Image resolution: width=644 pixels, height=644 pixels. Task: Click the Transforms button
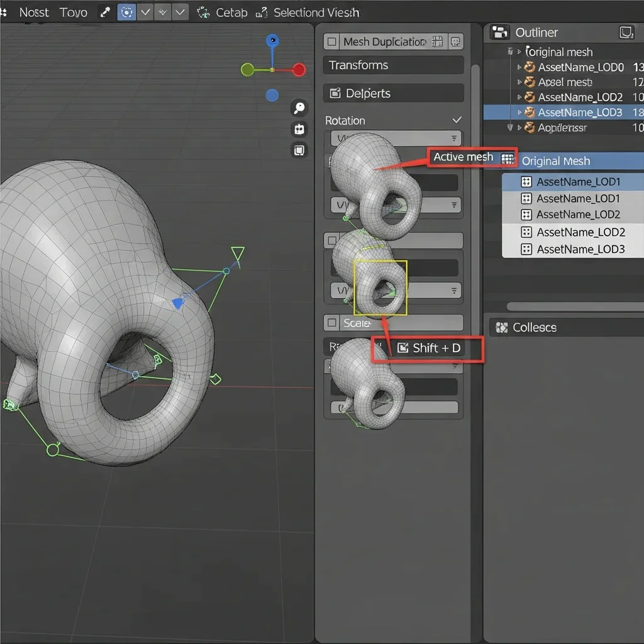[x=393, y=65]
